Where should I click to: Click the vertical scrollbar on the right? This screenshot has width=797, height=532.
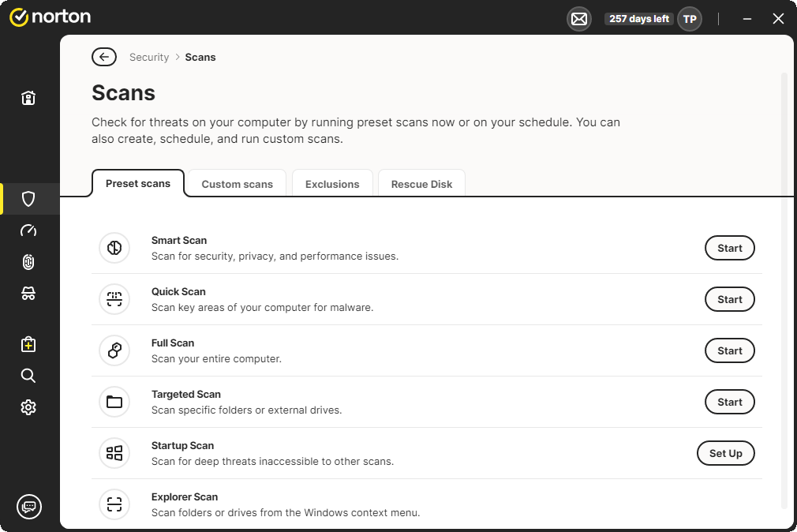tap(784, 284)
